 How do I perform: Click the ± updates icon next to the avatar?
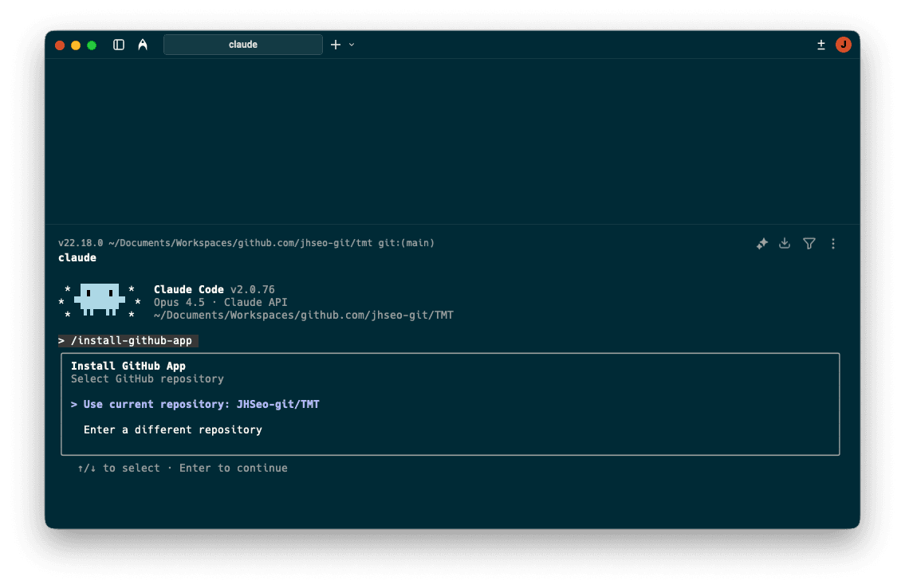820,45
